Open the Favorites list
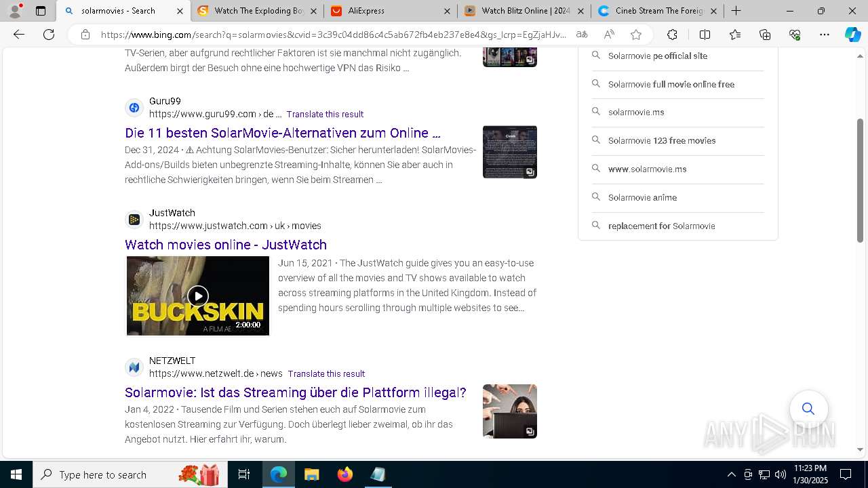 735,35
